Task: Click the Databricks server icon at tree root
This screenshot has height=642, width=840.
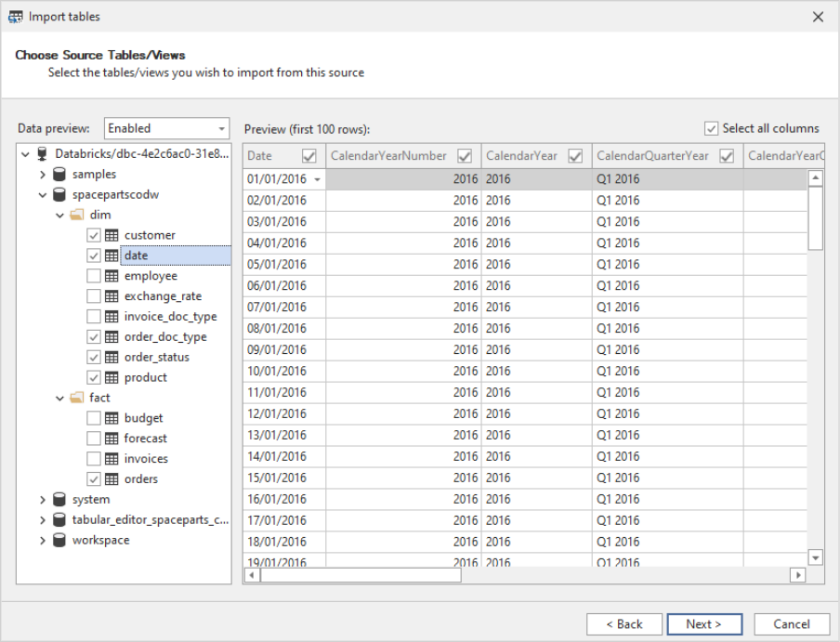Action: coord(43,153)
